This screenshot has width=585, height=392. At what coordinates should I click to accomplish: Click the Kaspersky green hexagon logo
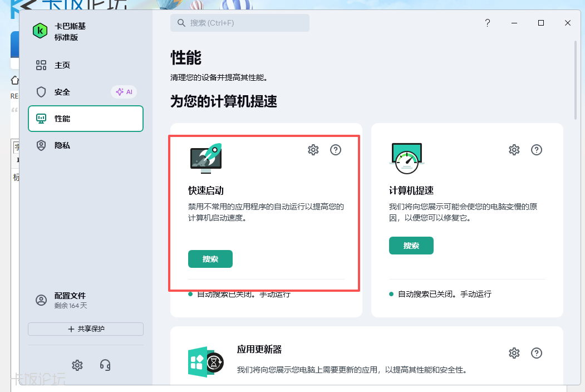[x=40, y=31]
